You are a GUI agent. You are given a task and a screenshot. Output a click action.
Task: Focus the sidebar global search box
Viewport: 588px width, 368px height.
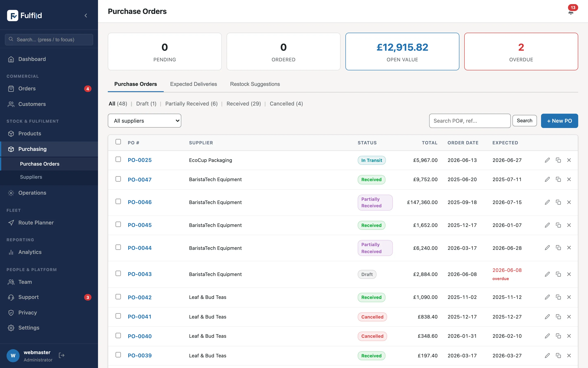coord(49,40)
